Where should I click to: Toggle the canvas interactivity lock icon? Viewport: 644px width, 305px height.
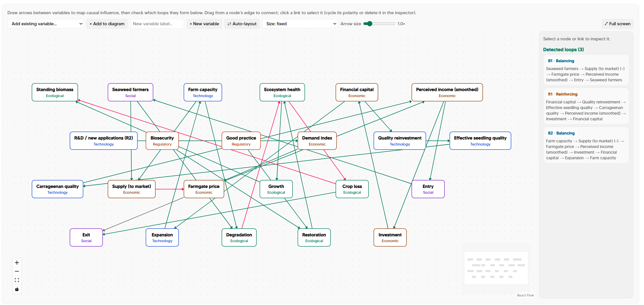pyautogui.click(x=17, y=289)
